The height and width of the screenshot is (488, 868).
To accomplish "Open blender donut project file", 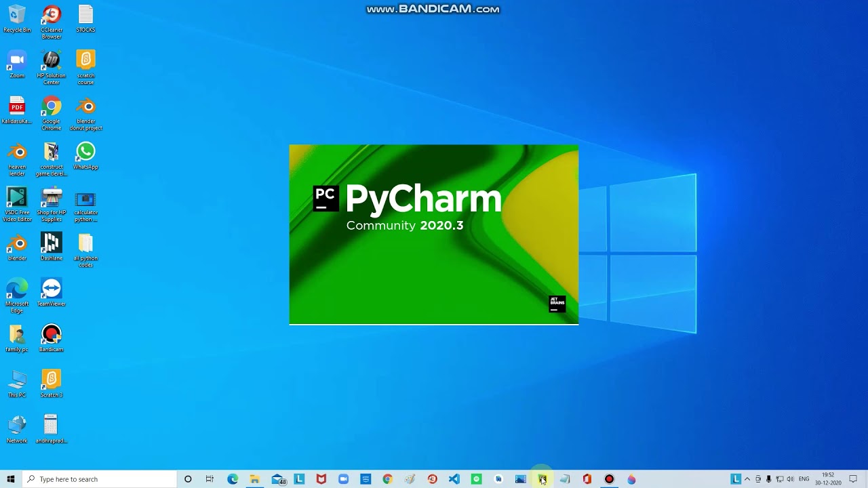I will click(85, 113).
